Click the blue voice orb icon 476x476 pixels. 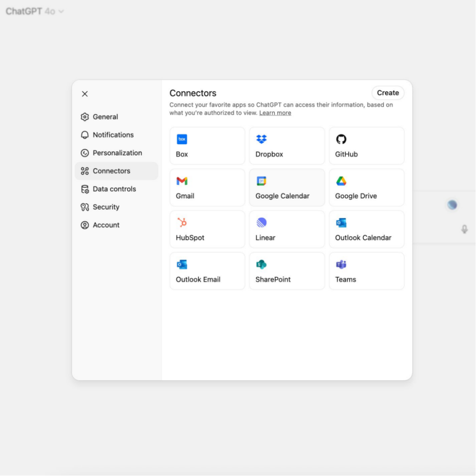(452, 205)
